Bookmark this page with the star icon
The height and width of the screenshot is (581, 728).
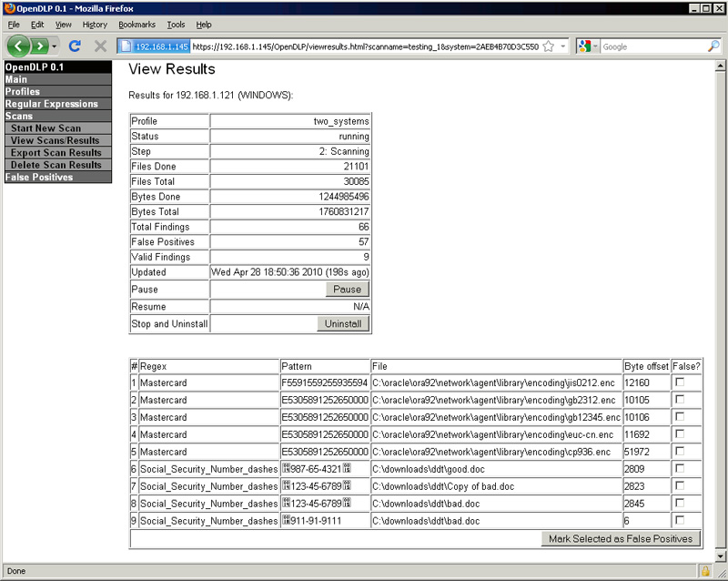point(549,46)
